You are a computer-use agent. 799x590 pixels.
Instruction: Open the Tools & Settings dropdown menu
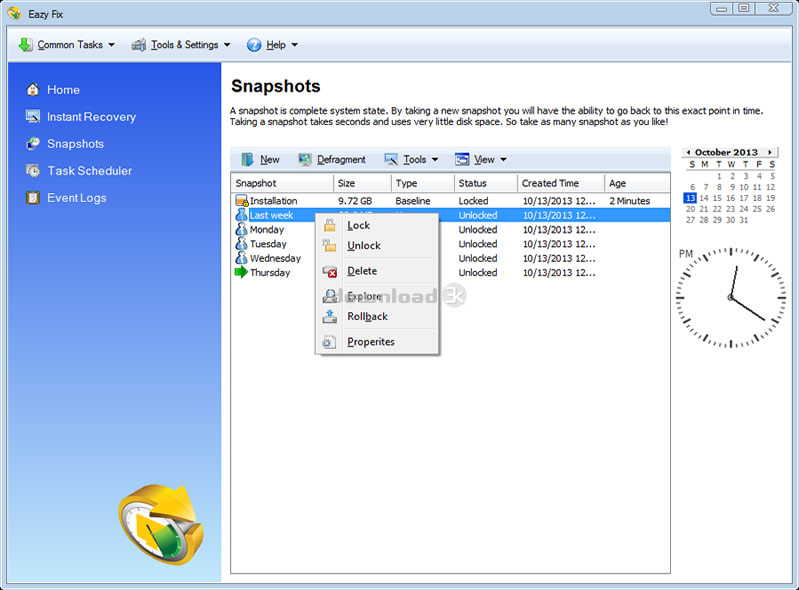181,45
